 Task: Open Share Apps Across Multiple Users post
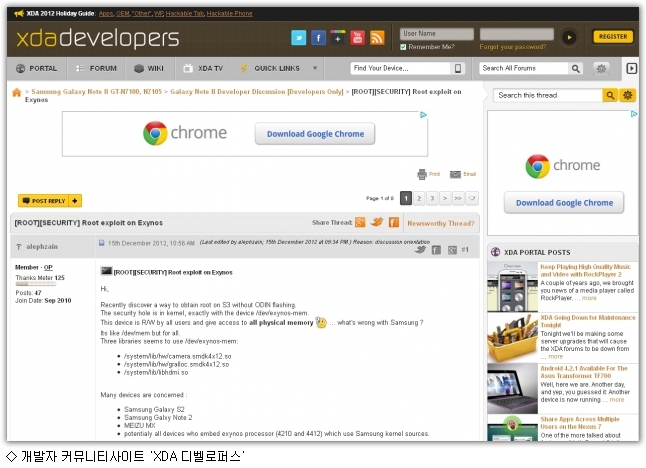580,423
